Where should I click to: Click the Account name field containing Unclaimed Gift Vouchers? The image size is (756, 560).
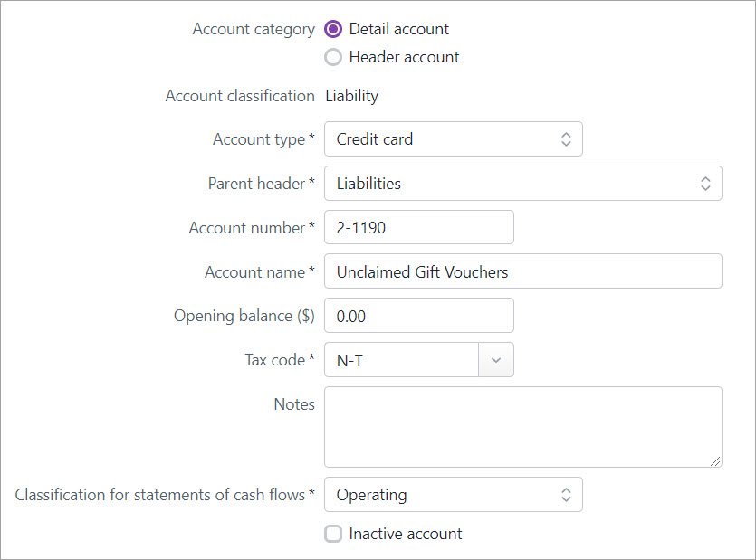pyautogui.click(x=523, y=271)
